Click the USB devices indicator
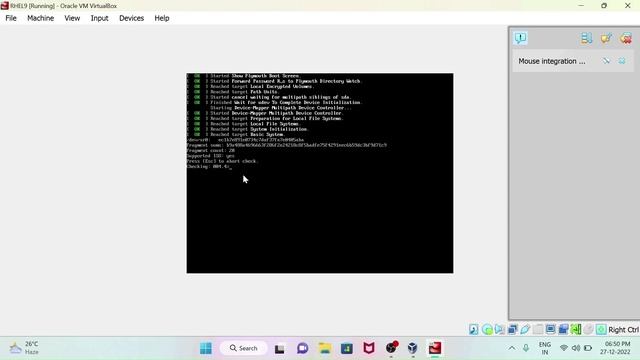 click(525, 329)
